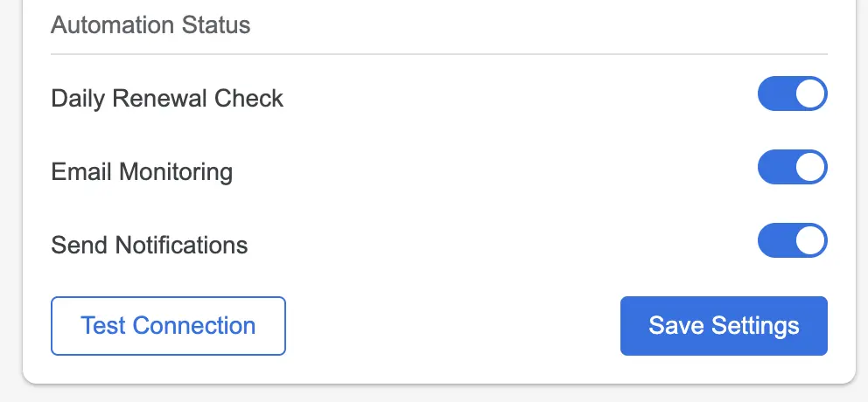The width and height of the screenshot is (868, 402).
Task: Select the Daily Renewal Check label text
Action: click(x=167, y=99)
